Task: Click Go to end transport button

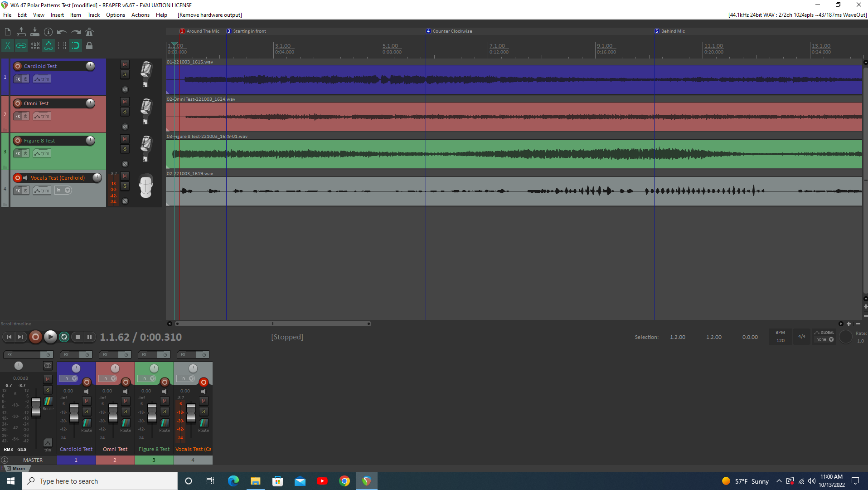Action: (20, 337)
